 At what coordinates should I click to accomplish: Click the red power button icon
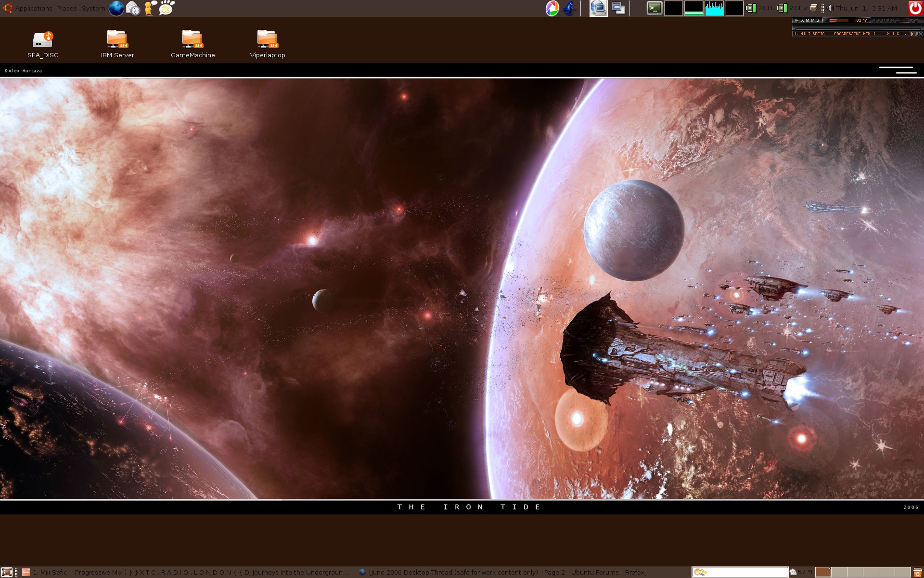915,8
